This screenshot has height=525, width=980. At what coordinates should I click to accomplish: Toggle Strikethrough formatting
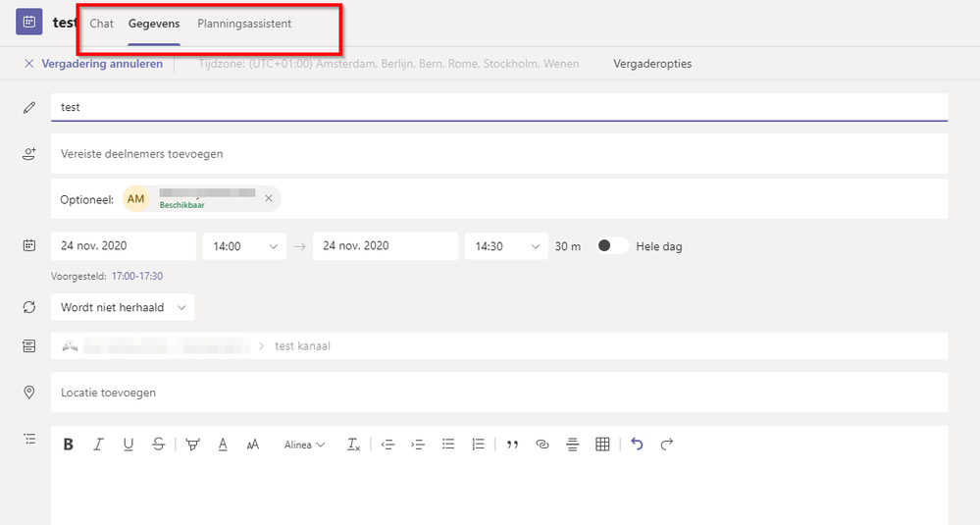[158, 445]
